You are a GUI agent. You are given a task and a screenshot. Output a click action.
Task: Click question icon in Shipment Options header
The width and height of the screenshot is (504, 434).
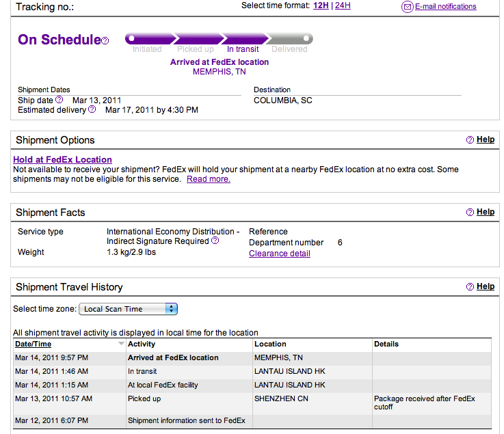point(470,139)
